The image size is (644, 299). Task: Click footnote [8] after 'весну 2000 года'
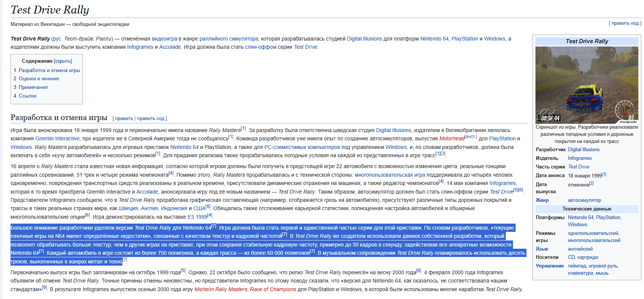point(419,270)
